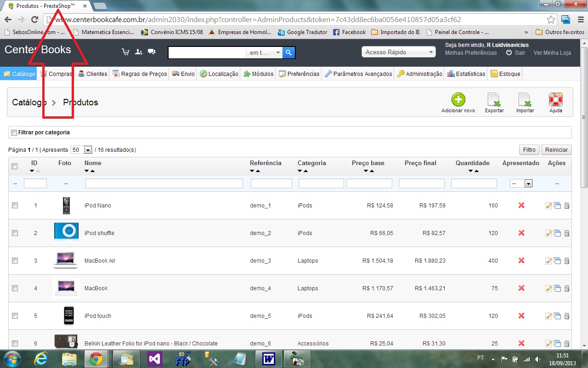Sort by Quantidade ascending arrow
Image resolution: width=588 pixels, height=368 pixels.
(476, 171)
